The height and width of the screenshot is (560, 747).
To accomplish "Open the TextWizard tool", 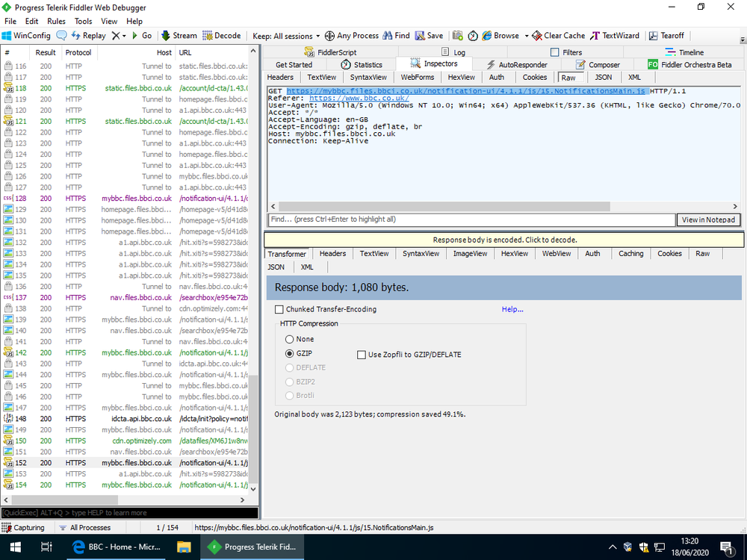I will [x=615, y=36].
